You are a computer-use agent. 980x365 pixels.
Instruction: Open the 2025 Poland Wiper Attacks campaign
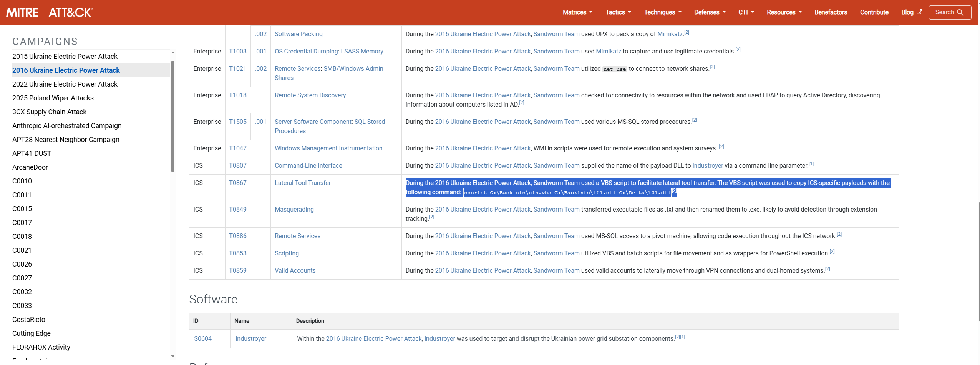tap(53, 98)
